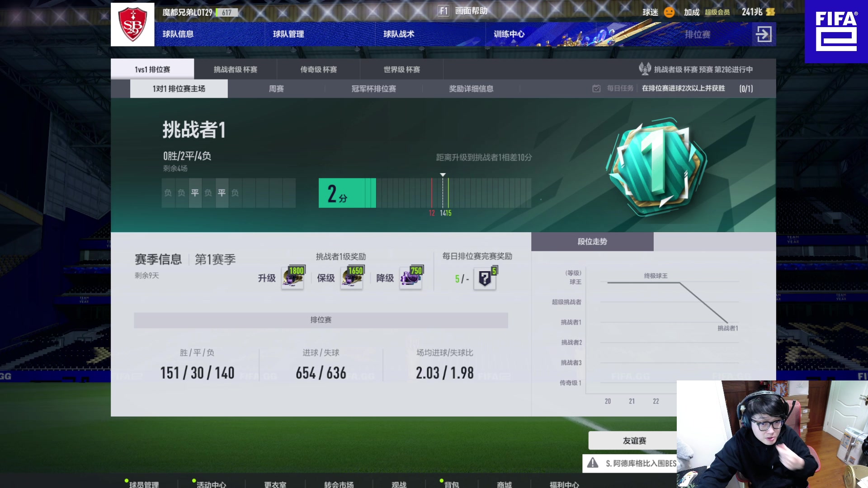Click the daily reward mystery box icon

(x=485, y=278)
